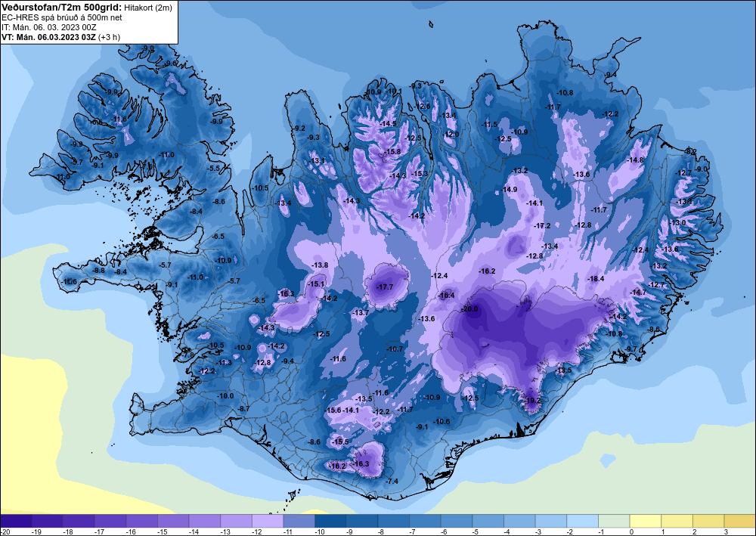Click the valid time line 'VT: Mán. 06.03.2023 03Z'
Viewport: 756px width, 536px height.
tap(48, 37)
